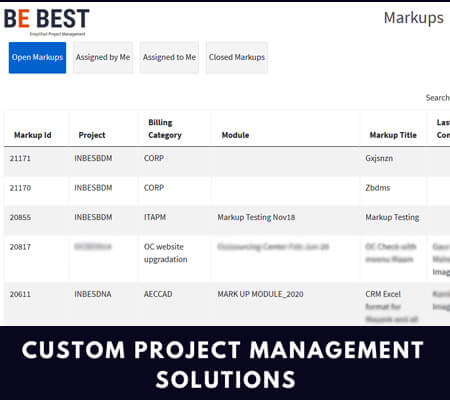Select the Open Markups tab
This screenshot has height=400, width=450.
[37, 57]
